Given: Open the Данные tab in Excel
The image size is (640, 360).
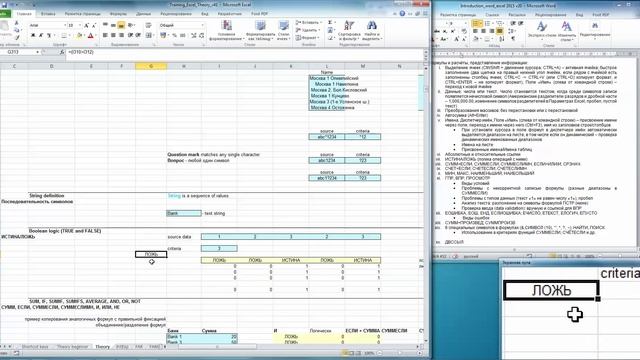Looking at the screenshot, I should pos(144,14).
